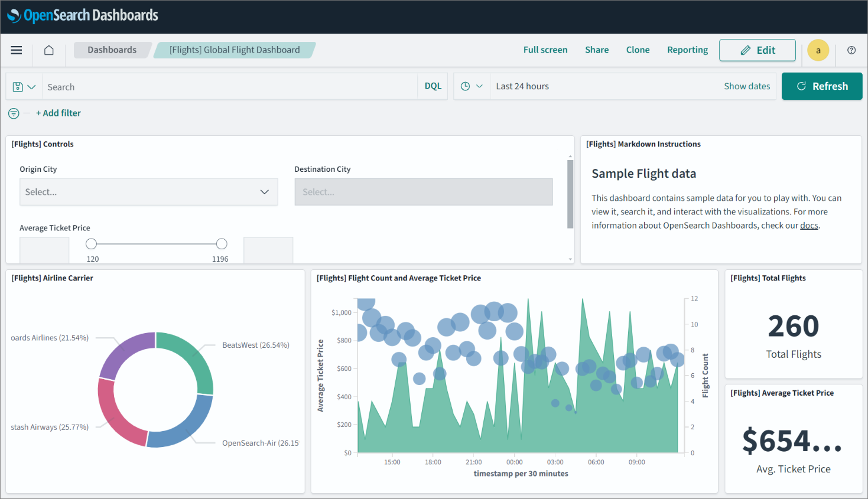This screenshot has width=868, height=499.
Task: Click the Airline Carrier panel title
Action: pyautogui.click(x=52, y=278)
